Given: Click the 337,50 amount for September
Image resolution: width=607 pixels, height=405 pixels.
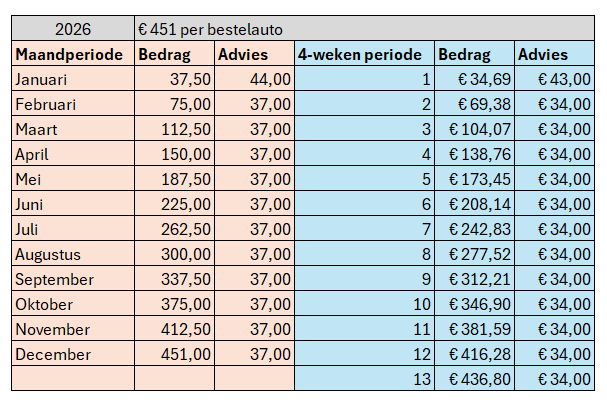Looking at the screenshot, I should [175, 278].
